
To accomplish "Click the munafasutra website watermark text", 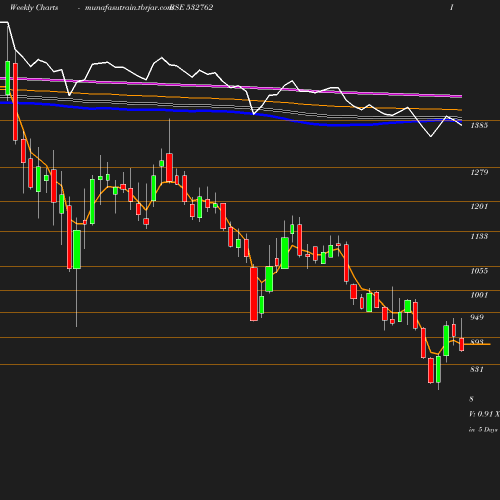I will tap(128, 7).
